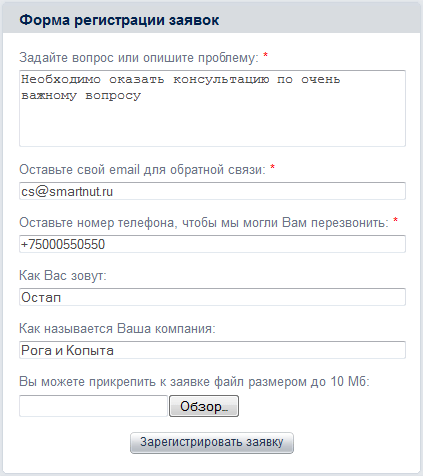
Task: Click the red asterisk after the problem label
Action: click(265, 55)
